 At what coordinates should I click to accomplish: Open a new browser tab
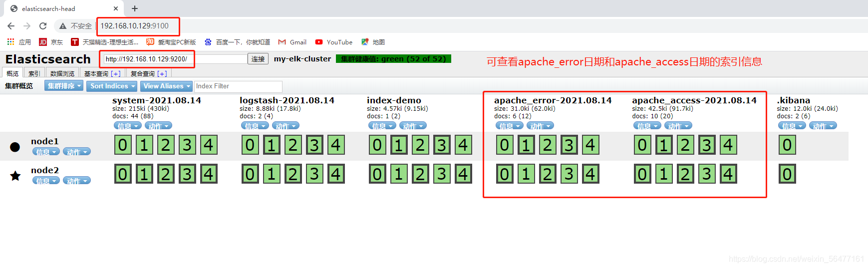pos(135,8)
